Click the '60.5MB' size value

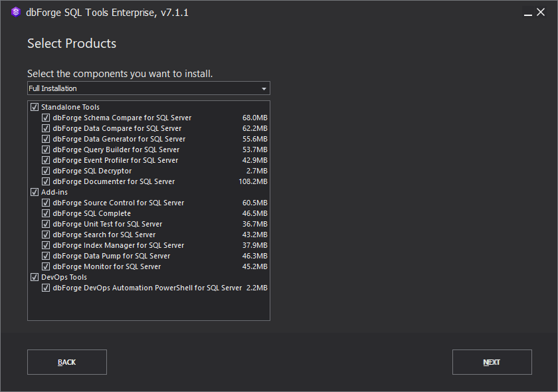point(255,203)
